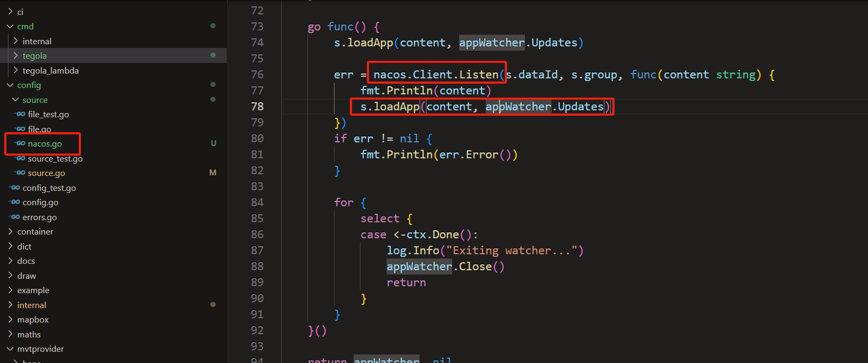Image resolution: width=868 pixels, height=363 pixels.
Task: Collapse the cmd folder chevron
Action: point(10,27)
